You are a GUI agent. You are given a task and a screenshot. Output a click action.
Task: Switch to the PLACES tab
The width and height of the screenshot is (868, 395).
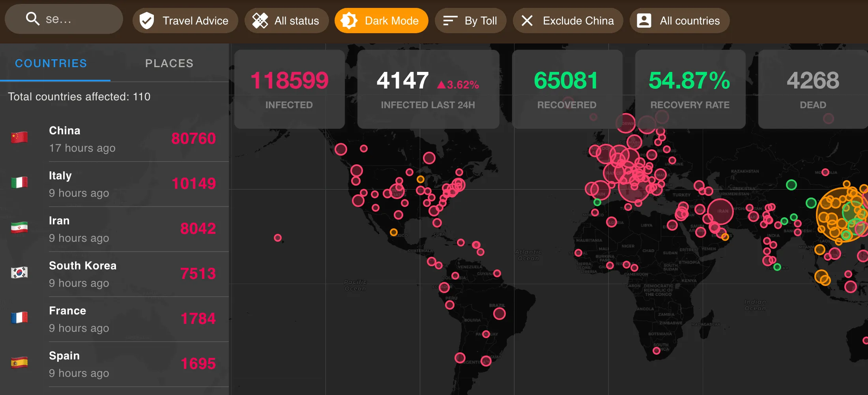[x=169, y=63]
